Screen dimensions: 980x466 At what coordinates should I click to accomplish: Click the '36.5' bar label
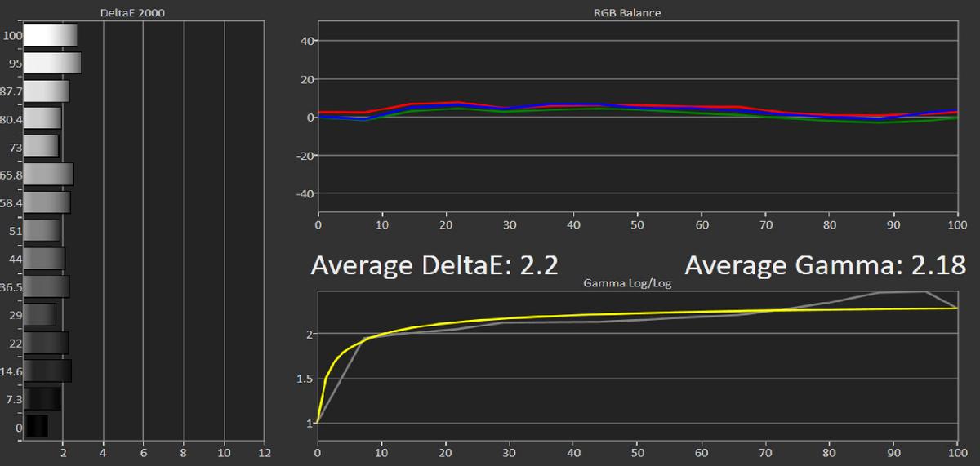11,286
